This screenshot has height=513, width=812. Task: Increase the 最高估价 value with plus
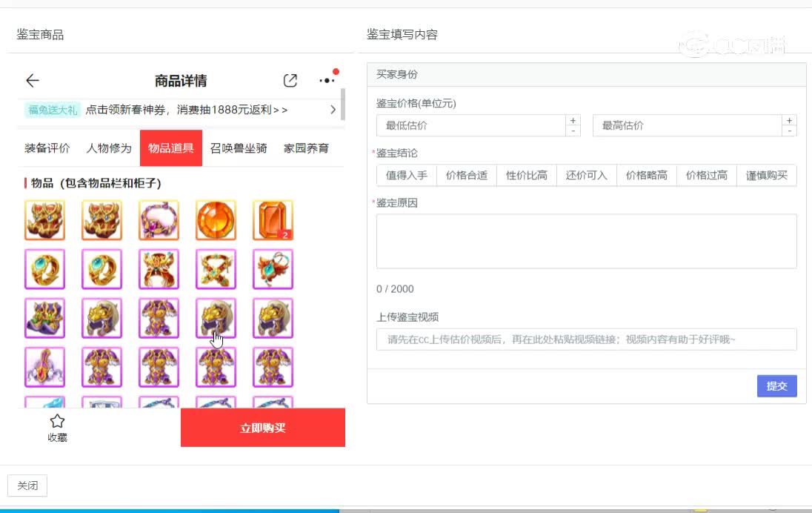click(x=789, y=120)
